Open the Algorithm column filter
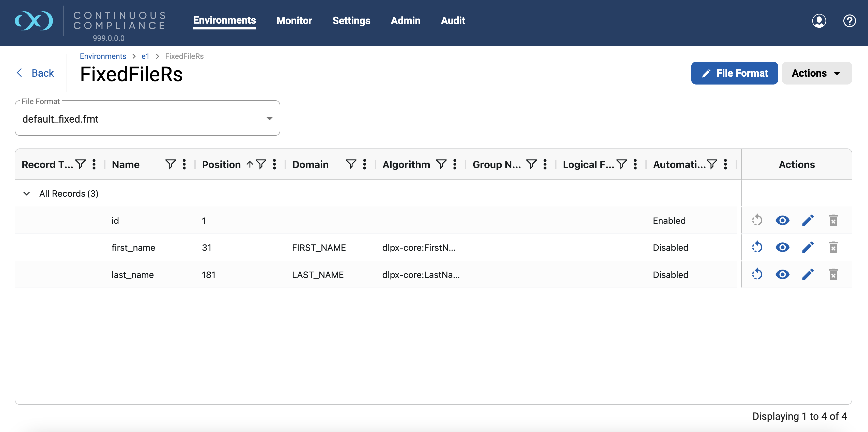The width and height of the screenshot is (868, 432). [441, 164]
